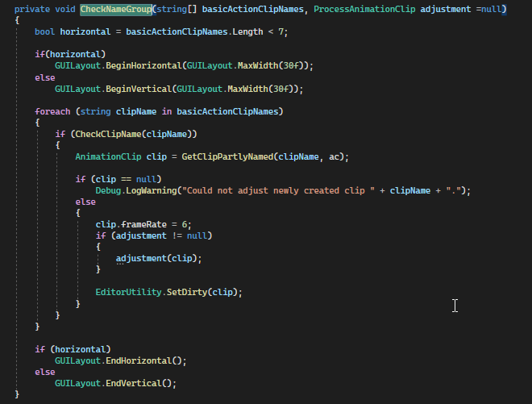Image resolution: width=532 pixels, height=404 pixels.
Task: Click the null default value in the signature
Action: coord(492,8)
